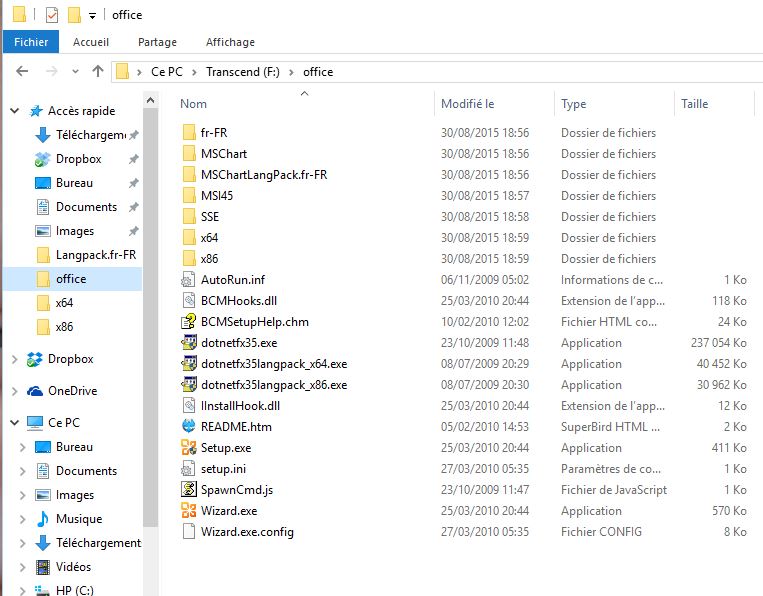Image resolution: width=763 pixels, height=596 pixels.
Task: Sort files by the Modifié le column
Action: click(x=468, y=104)
